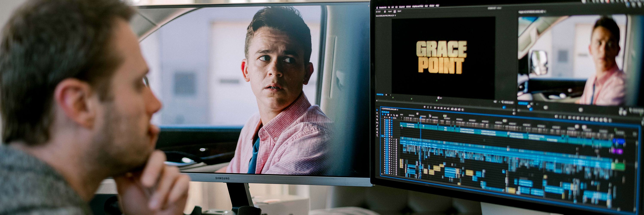Open the Markers menu

[409, 7]
